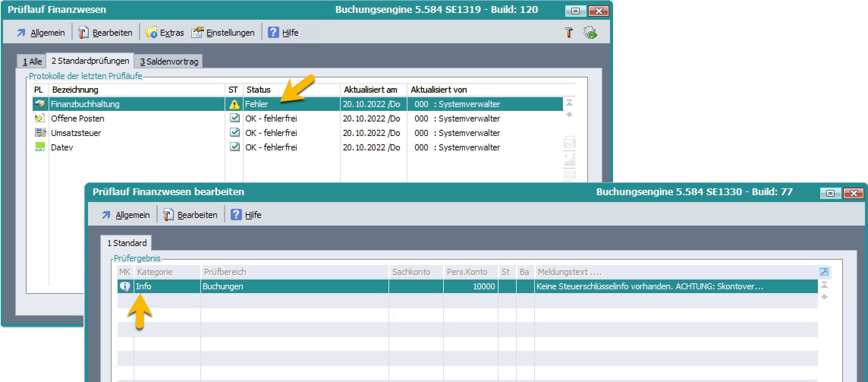Open Hilfe in the Prüflauf bearbeiten window
868x382 pixels.
click(246, 215)
